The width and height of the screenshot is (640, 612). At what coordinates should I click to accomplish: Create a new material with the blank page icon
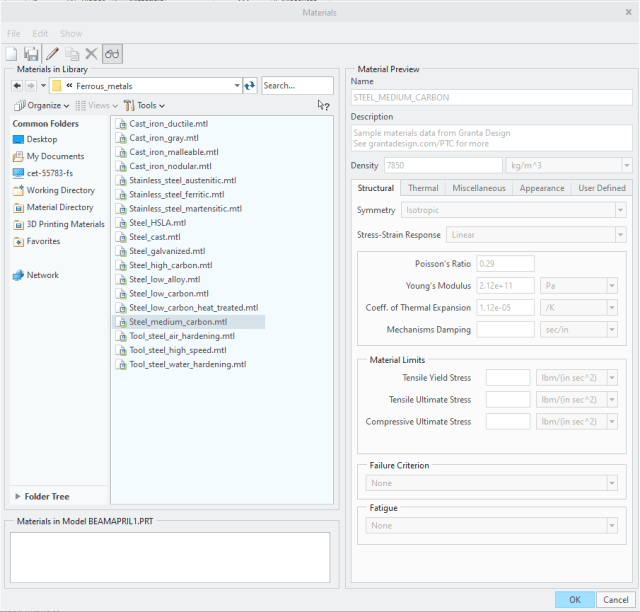pyautogui.click(x=12, y=54)
